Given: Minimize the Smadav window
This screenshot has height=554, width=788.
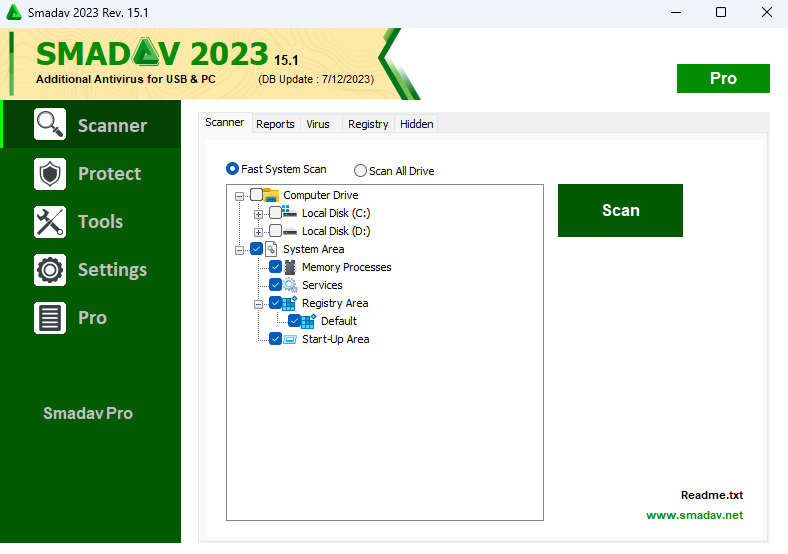Looking at the screenshot, I should [676, 12].
